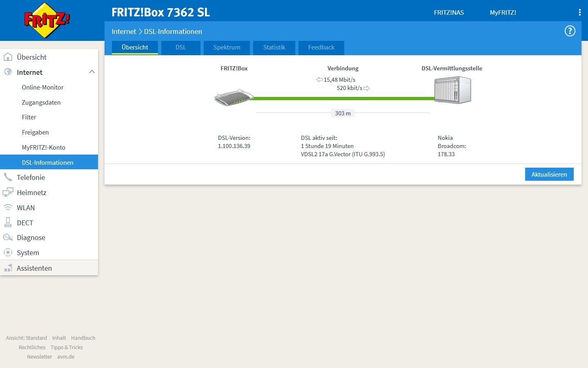Viewport: 588px width, 368px height.
Task: Select Internet in the sidebar
Action: coord(49,72)
